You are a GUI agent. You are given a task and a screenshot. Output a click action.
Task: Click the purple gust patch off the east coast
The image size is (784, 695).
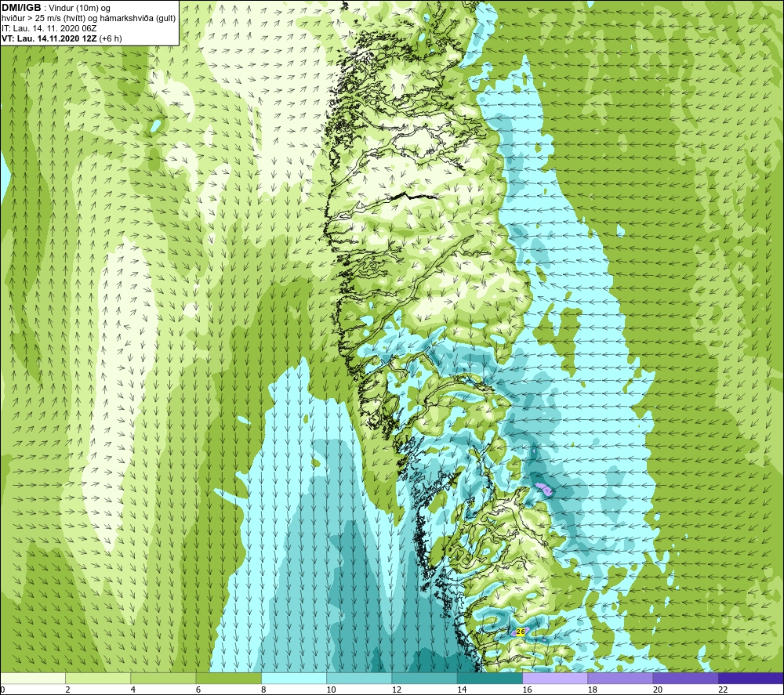543,488
